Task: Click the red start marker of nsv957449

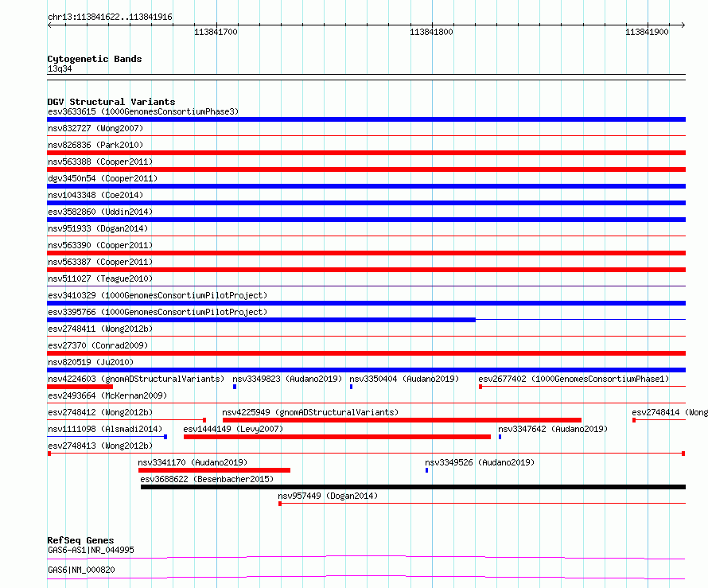Action: coord(280,504)
